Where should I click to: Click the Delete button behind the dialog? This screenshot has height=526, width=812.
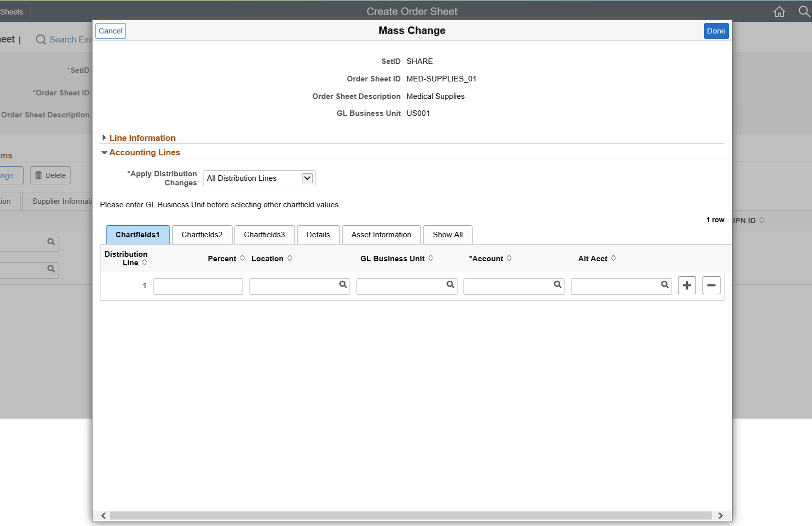click(x=50, y=175)
